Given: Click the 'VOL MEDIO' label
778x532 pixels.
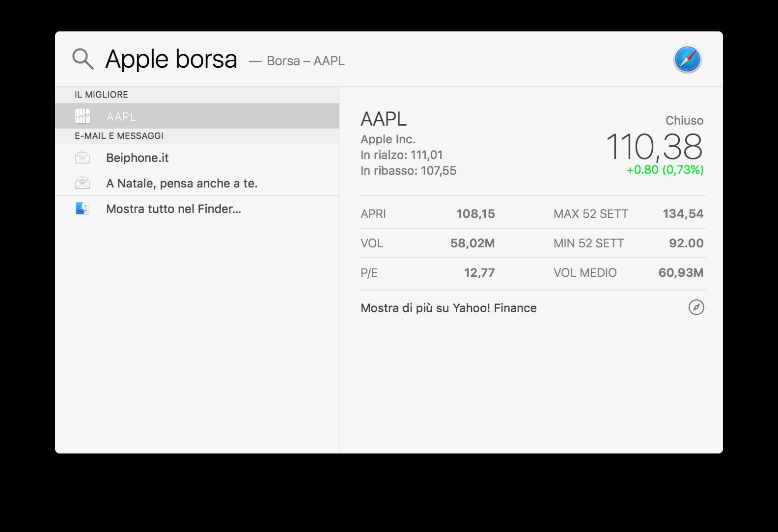Looking at the screenshot, I should pos(585,273).
